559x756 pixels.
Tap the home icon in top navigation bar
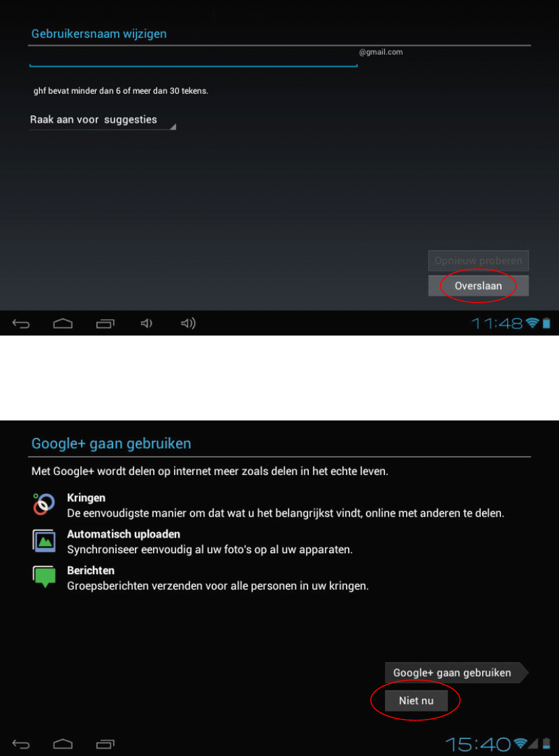tap(63, 323)
